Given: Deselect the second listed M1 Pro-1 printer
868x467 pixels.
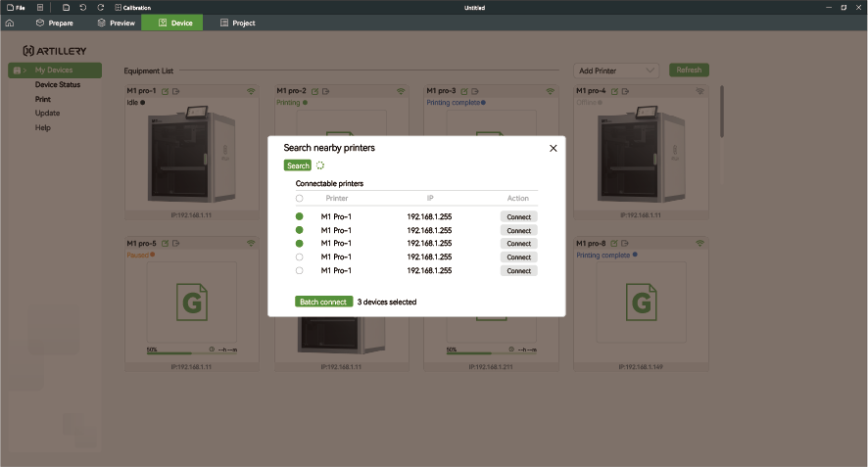Looking at the screenshot, I should coord(300,230).
